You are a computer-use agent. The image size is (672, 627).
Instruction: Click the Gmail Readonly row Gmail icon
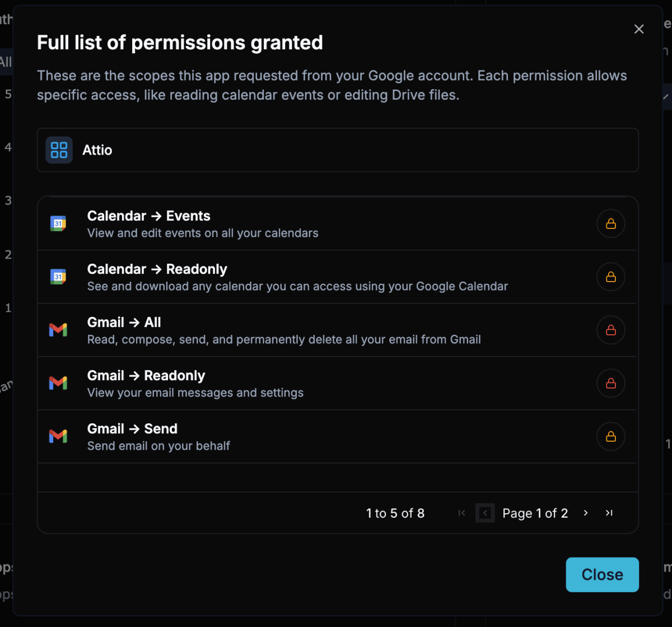58,383
